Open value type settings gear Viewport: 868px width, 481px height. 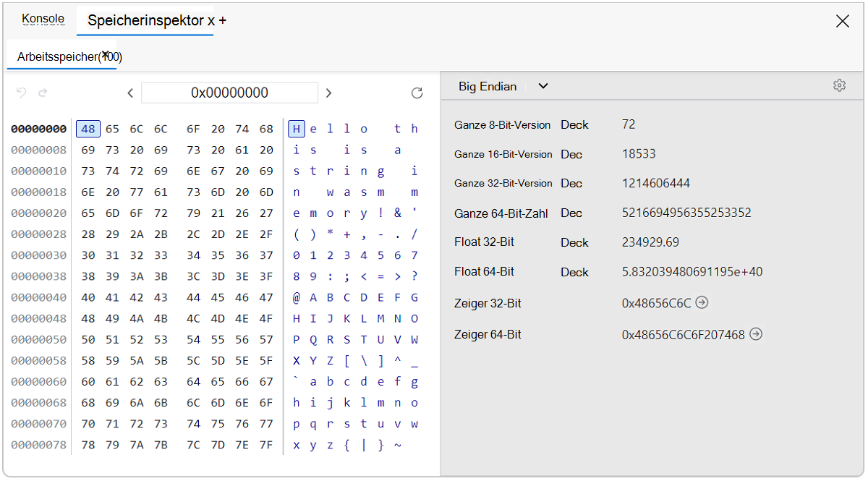(839, 86)
